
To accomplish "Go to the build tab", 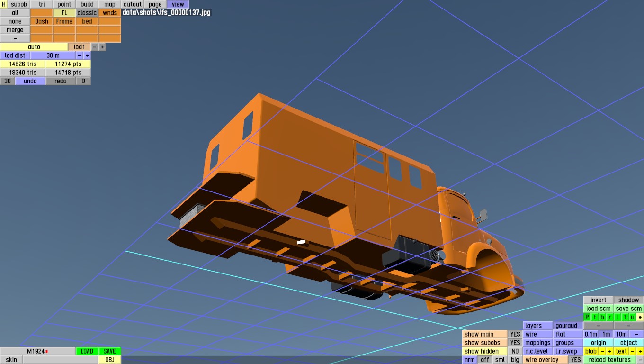I will click(87, 4).
